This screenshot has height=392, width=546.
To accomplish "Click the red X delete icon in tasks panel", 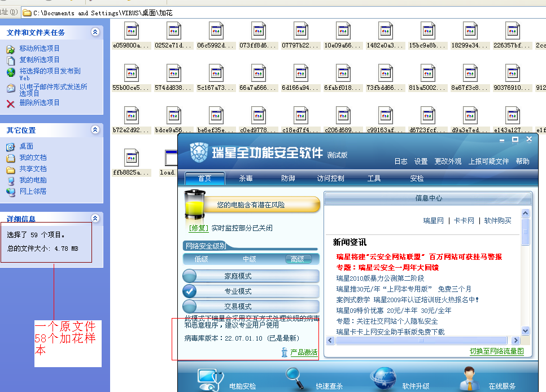I will [11, 104].
